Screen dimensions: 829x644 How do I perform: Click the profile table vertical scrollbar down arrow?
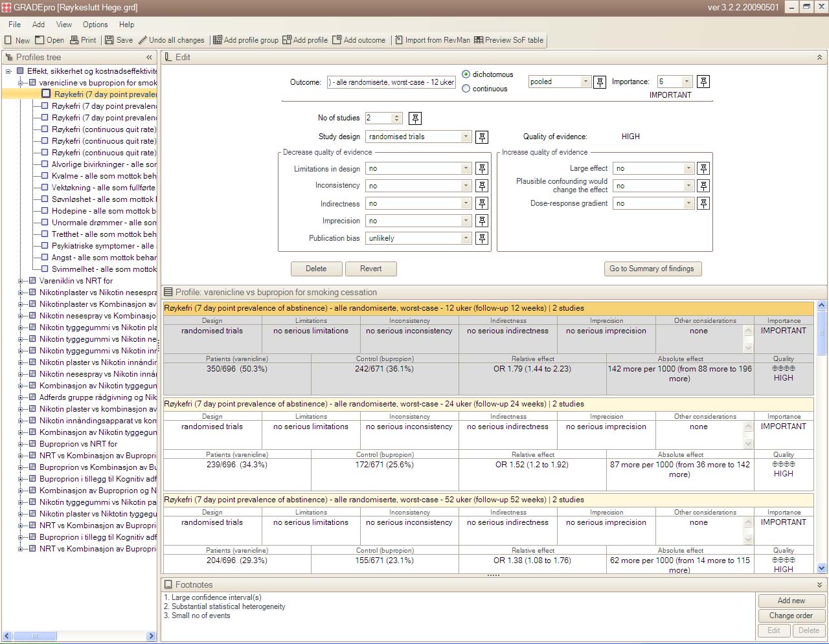pyautogui.click(x=822, y=568)
